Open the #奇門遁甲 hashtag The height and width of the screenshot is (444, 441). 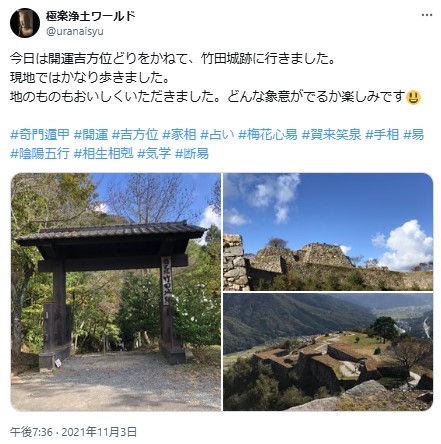pyautogui.click(x=40, y=135)
